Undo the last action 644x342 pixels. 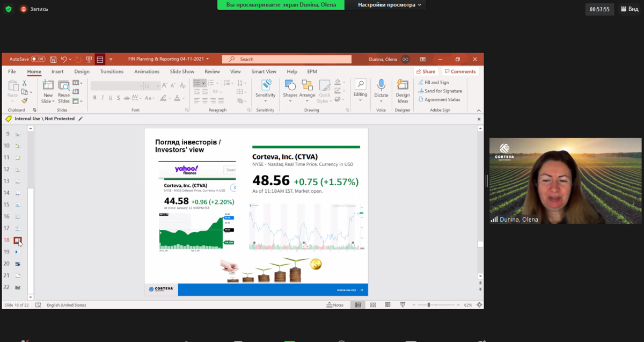64,59
